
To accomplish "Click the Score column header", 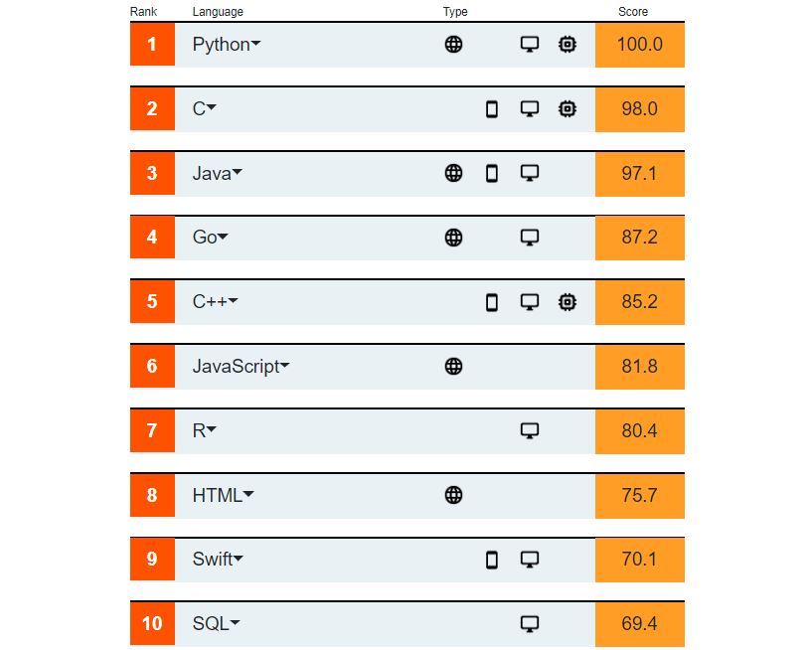I will tap(633, 12).
